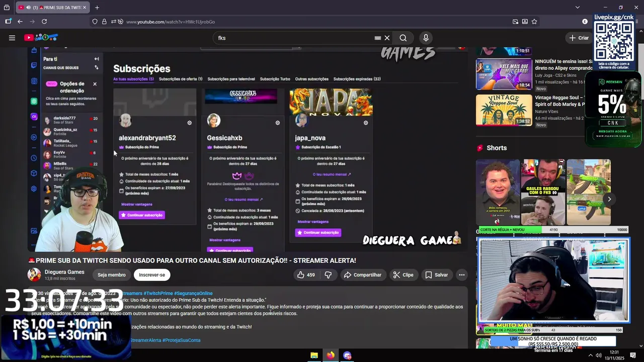
Task: Bookmark this page with the star
Action: (534, 22)
